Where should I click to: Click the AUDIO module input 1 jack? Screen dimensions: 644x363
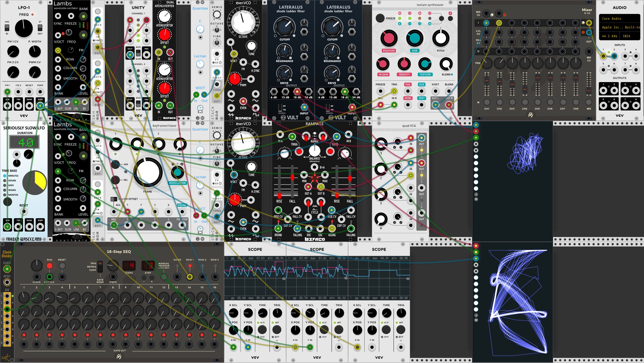click(x=603, y=56)
